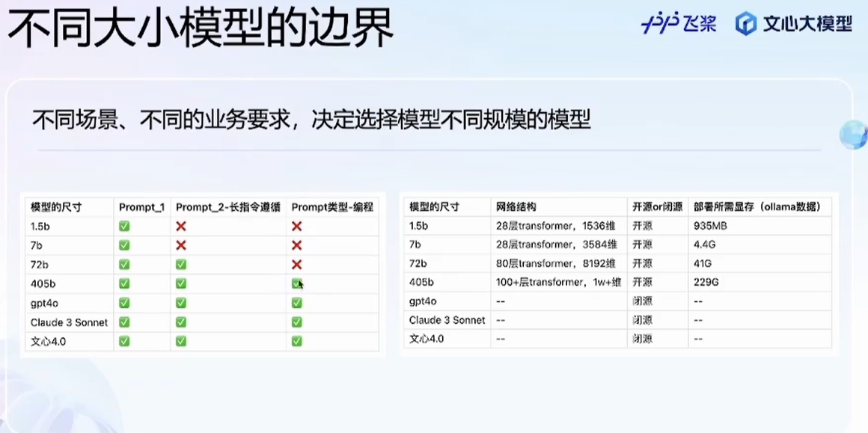868x433 pixels.
Task: Click 闭源 in the gpt4o row
Action: [x=642, y=301]
